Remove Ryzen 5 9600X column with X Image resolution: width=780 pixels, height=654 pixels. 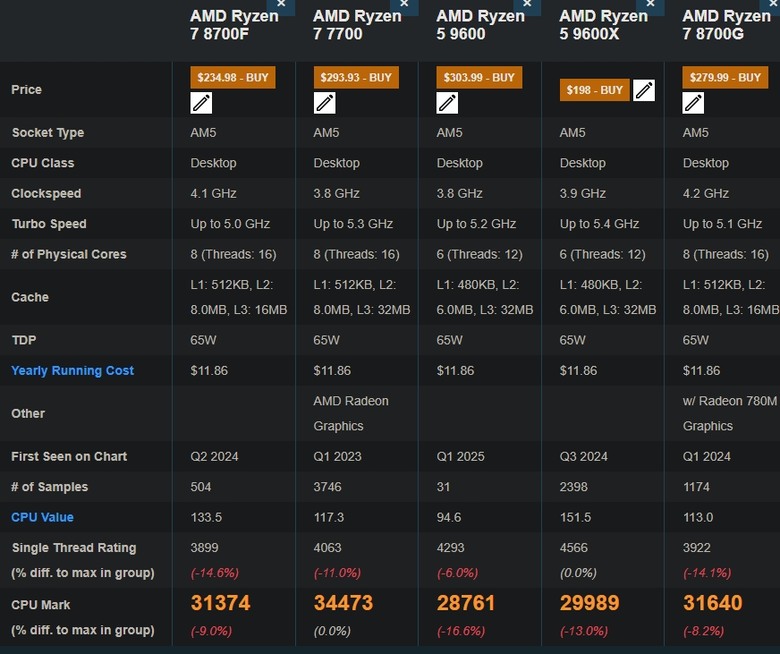[650, 4]
